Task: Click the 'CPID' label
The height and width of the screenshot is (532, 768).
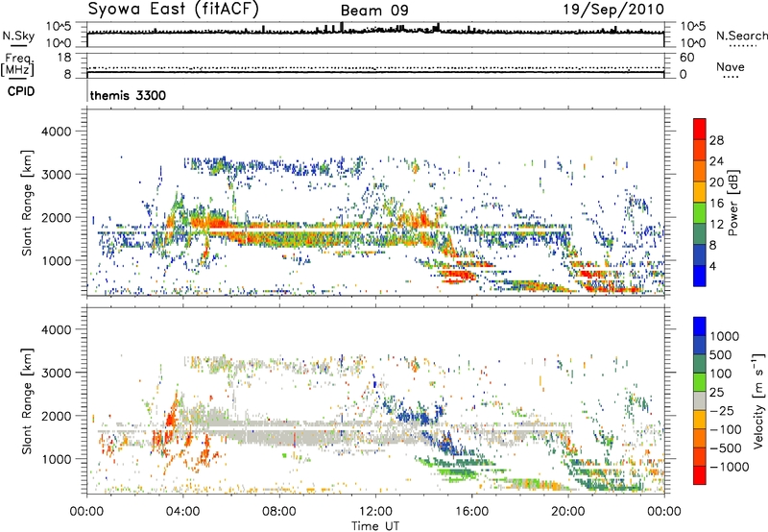Action: [21, 91]
